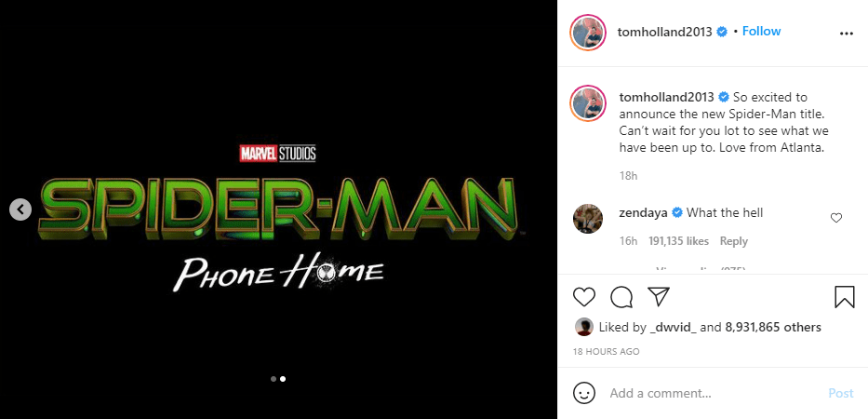View 191,135 likes on comment
Screen dimensions: 868x419
tap(678, 241)
